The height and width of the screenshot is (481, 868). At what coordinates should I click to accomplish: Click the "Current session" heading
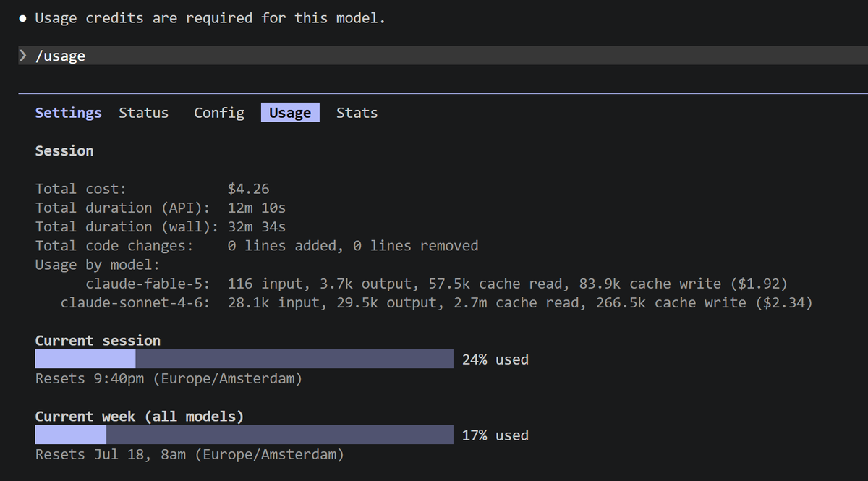tap(98, 340)
